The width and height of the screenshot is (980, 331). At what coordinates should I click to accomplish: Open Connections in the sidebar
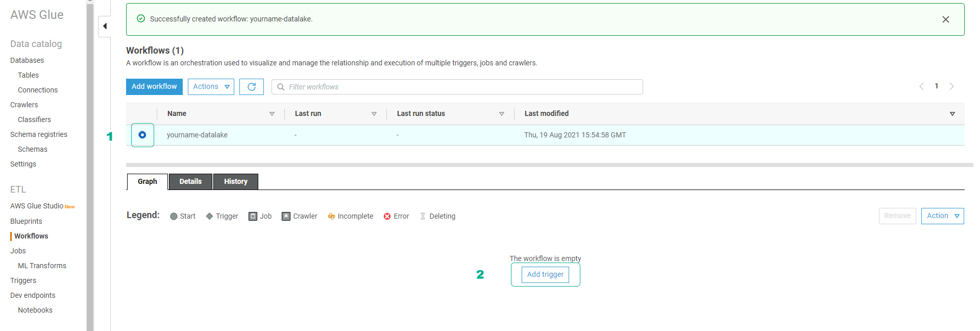click(x=38, y=90)
